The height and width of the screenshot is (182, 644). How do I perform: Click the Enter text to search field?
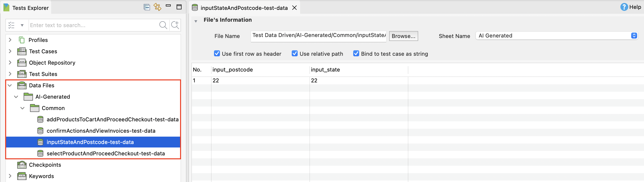point(92,25)
